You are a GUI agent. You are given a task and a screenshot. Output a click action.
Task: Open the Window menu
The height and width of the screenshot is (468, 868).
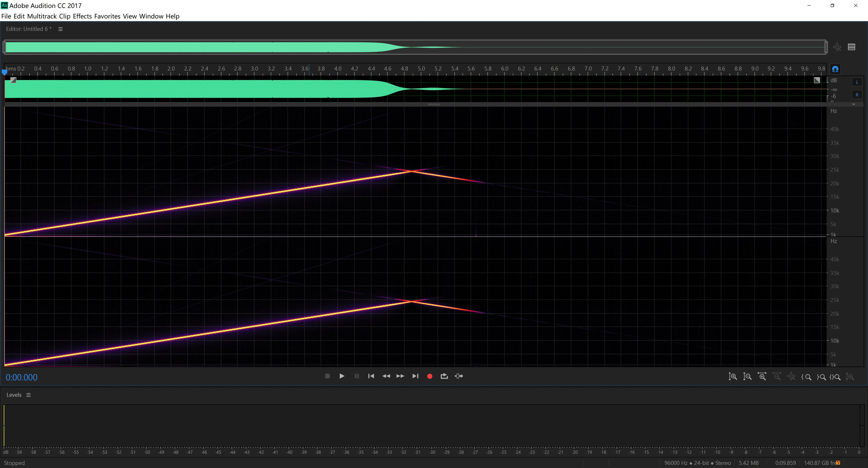151,16
